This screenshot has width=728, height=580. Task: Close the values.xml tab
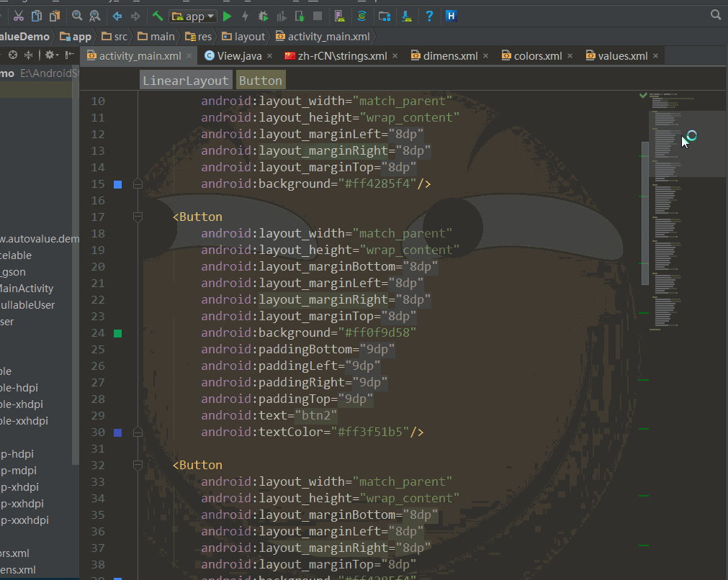655,56
